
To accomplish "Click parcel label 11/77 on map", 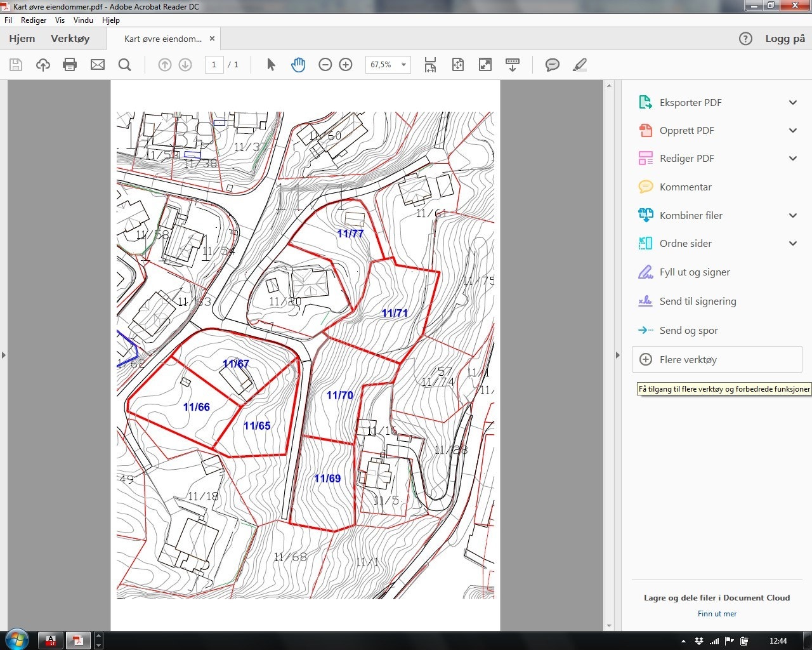I will pyautogui.click(x=350, y=234).
